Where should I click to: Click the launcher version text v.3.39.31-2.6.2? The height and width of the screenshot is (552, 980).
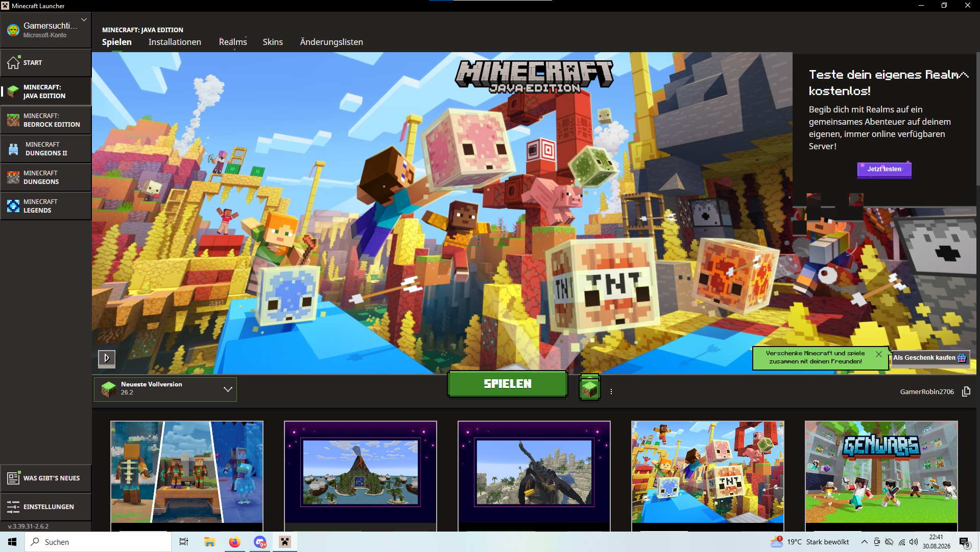[29, 526]
